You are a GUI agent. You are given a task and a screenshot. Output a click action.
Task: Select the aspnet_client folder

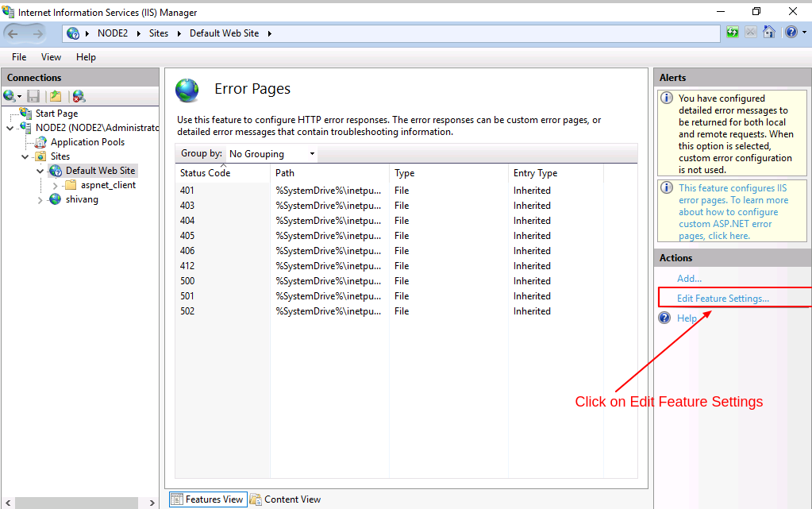click(x=108, y=185)
